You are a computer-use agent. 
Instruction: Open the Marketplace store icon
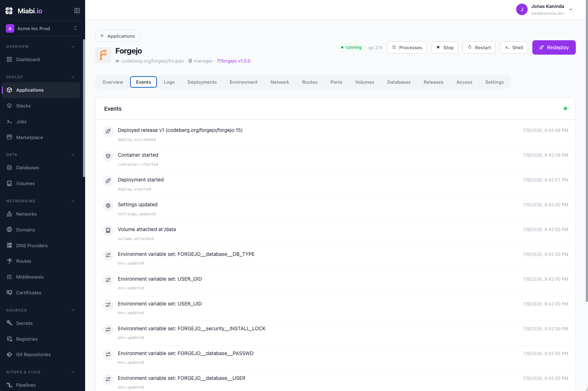9,137
